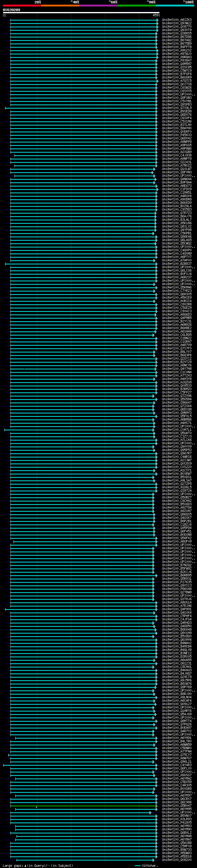Select hit UniRef100_Q9SP83

177,104
